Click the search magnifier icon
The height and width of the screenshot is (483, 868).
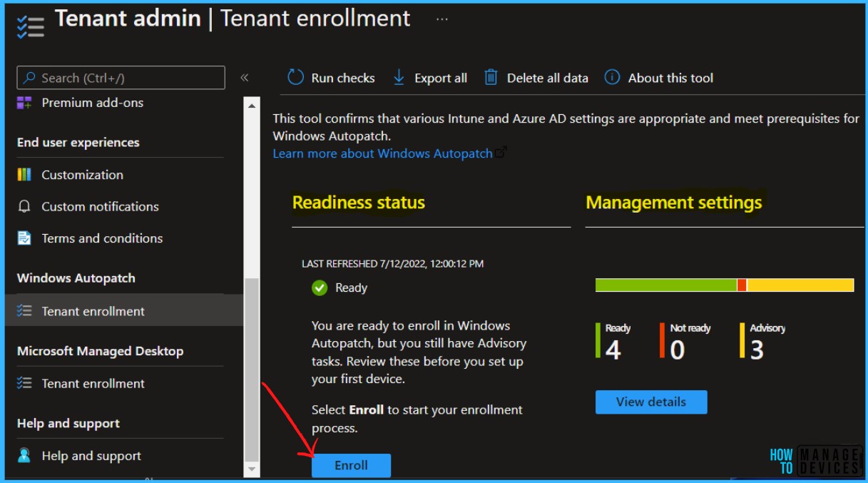pos(29,78)
